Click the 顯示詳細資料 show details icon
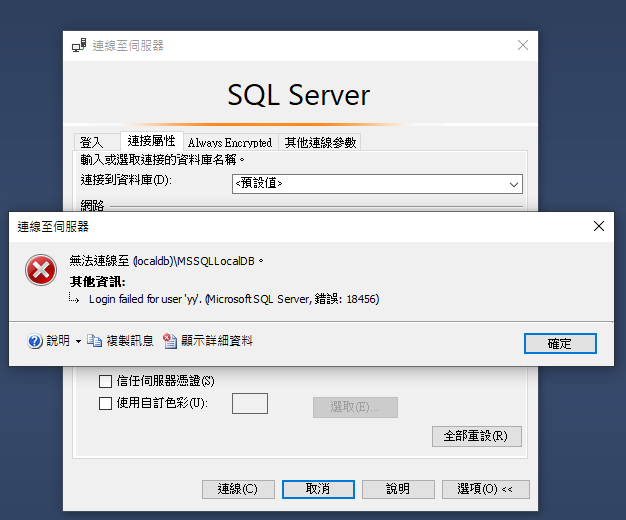 click(x=170, y=341)
